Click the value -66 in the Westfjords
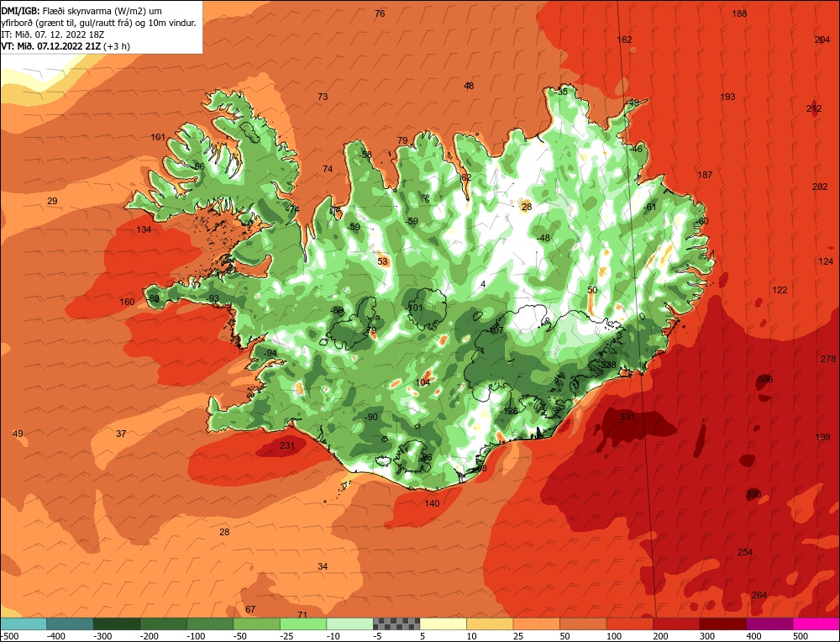The width and height of the screenshot is (840, 642). point(198,166)
